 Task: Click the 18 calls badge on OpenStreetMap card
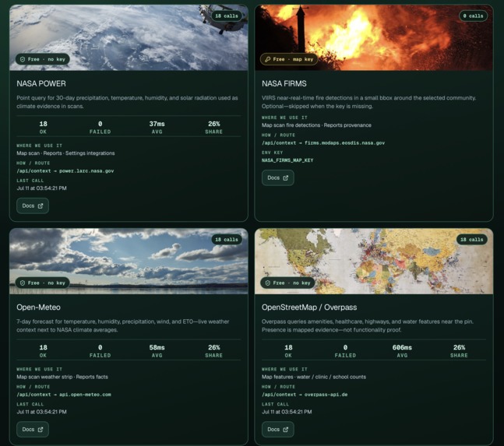click(472, 240)
